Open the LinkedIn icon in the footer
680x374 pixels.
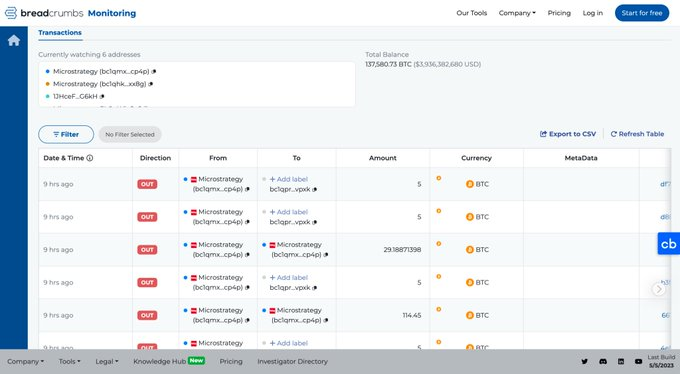pos(621,361)
